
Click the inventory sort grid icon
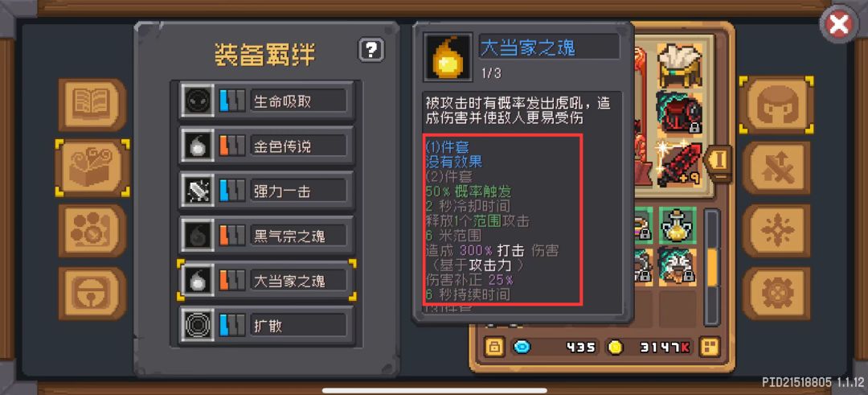[710, 347]
